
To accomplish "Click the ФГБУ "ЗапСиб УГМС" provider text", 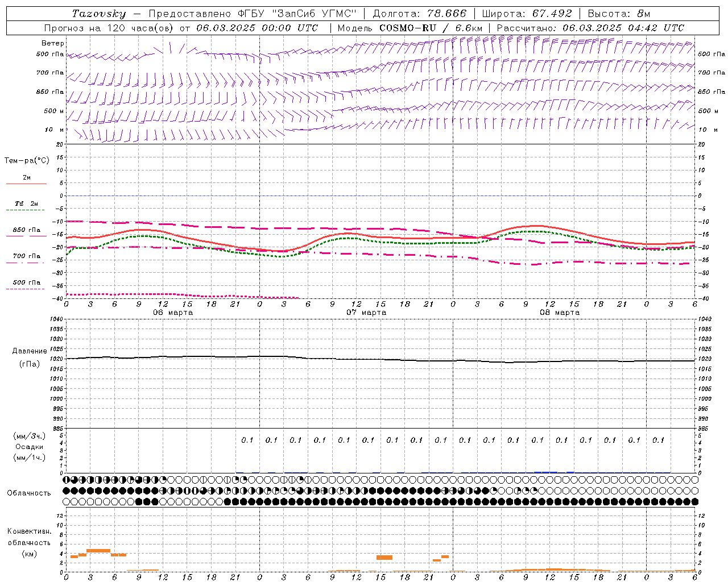I will 296,14.
